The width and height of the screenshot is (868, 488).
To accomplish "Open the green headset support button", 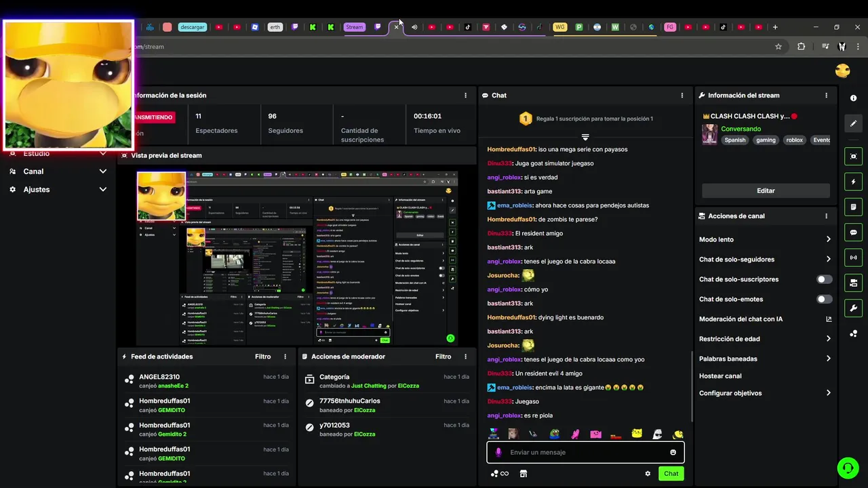I will [847, 468].
